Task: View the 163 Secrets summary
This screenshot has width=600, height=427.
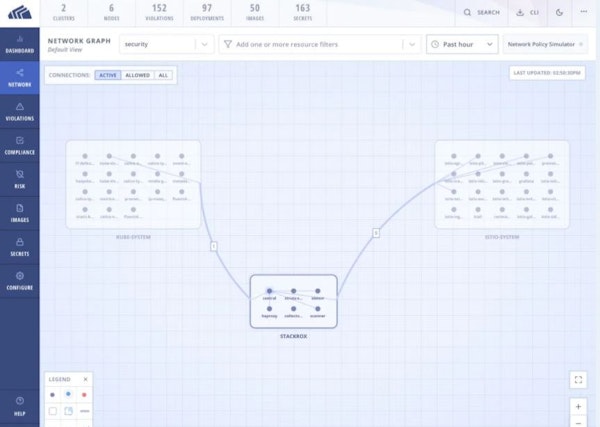Action: pos(303,12)
